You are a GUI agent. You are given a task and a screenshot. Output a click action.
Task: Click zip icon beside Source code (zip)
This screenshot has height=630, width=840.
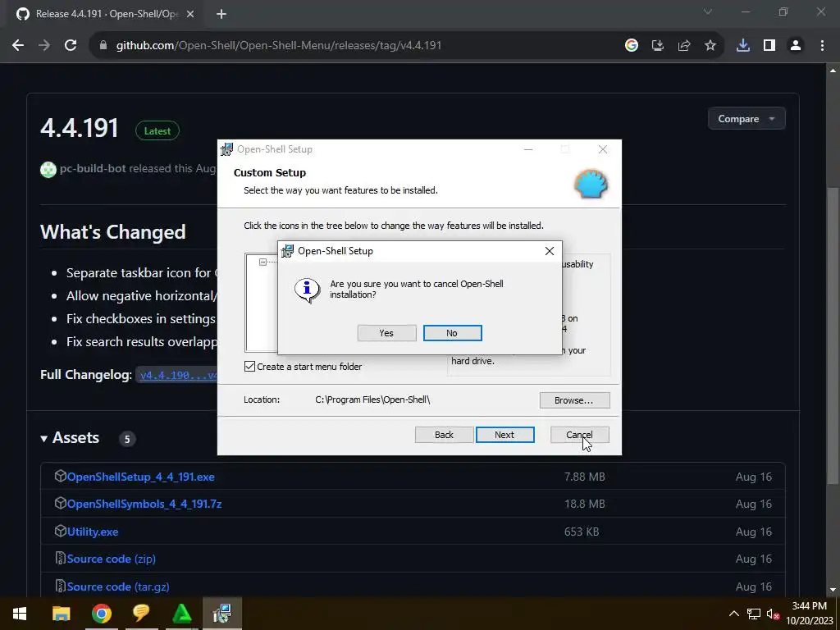coord(60,559)
